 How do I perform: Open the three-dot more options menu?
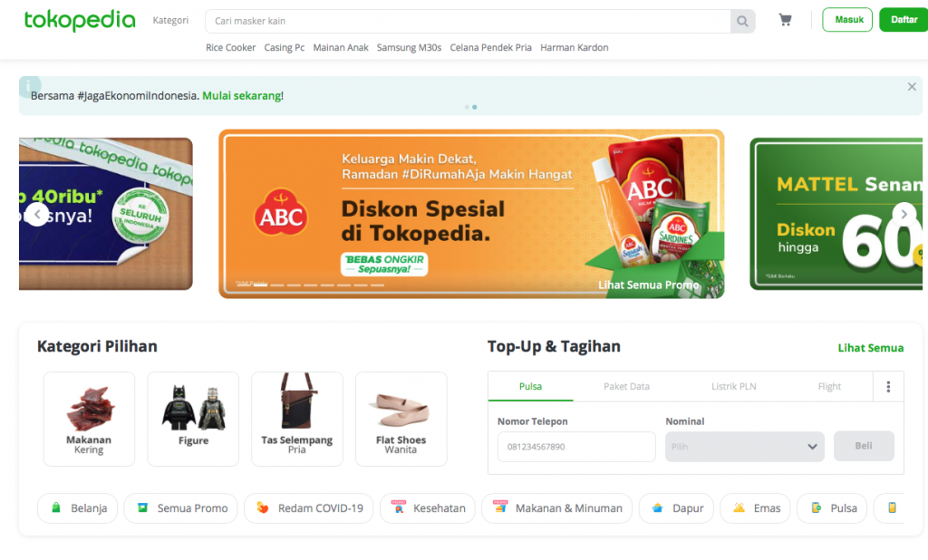[x=888, y=387]
